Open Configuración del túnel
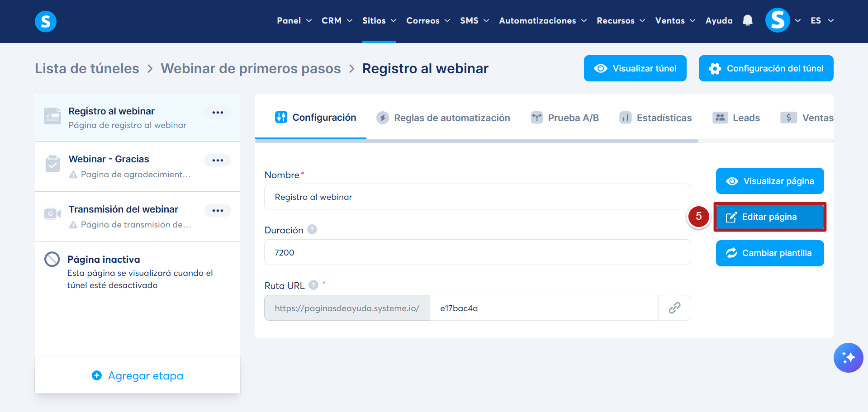The image size is (868, 412). (x=766, y=68)
